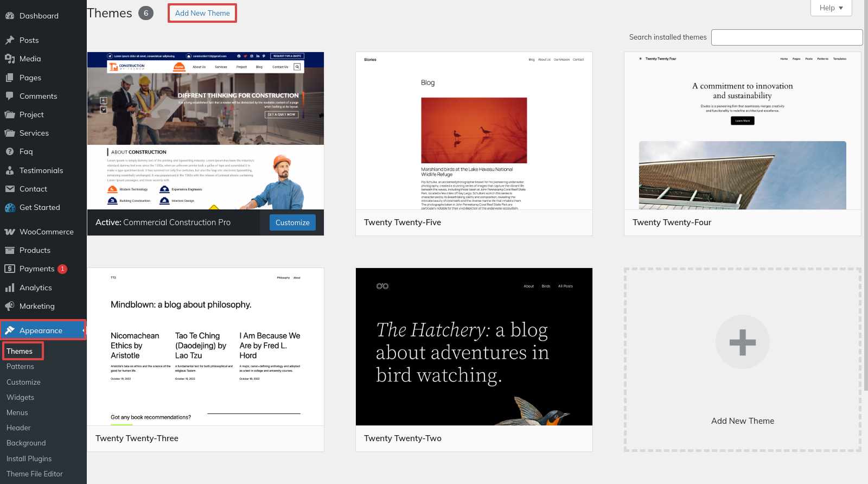Viewport: 868px width, 484px height.
Task: Click the Comments bubble icon
Action: pos(10,96)
